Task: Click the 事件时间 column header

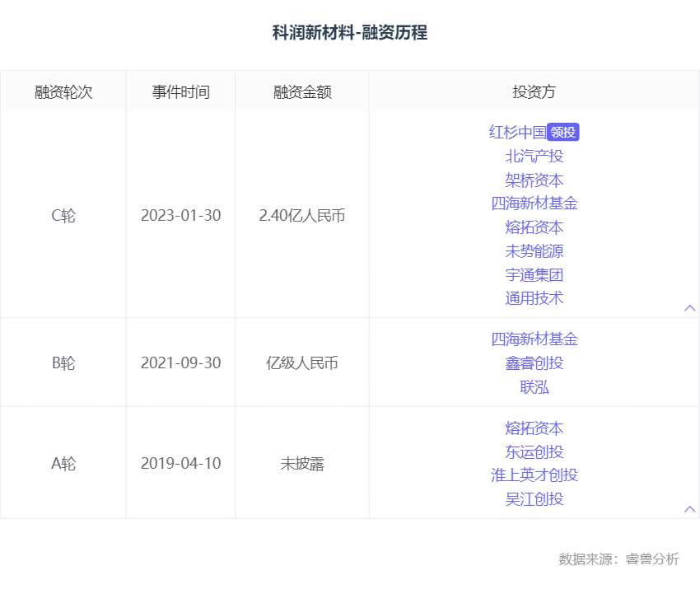Action: tap(181, 92)
